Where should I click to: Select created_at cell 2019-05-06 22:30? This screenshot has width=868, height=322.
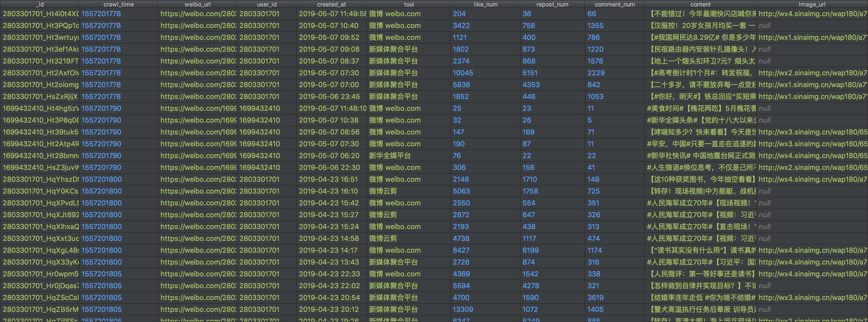[x=331, y=168]
